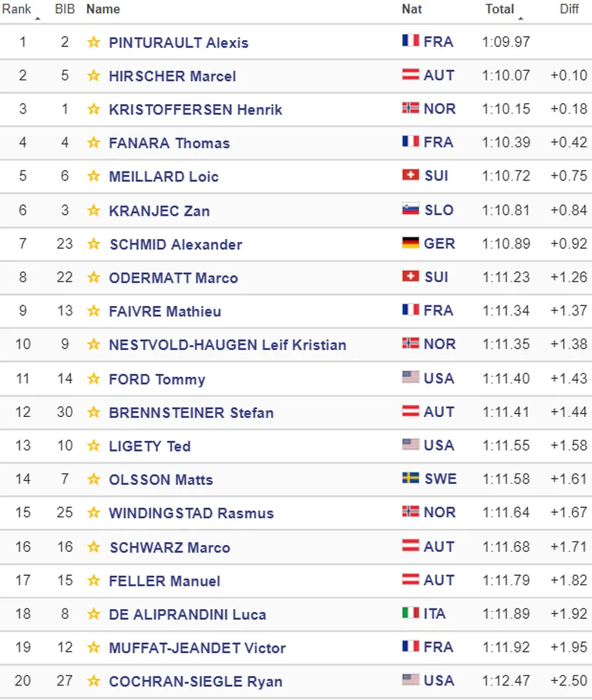Mark ODERMATT Marco with the star

point(94,278)
